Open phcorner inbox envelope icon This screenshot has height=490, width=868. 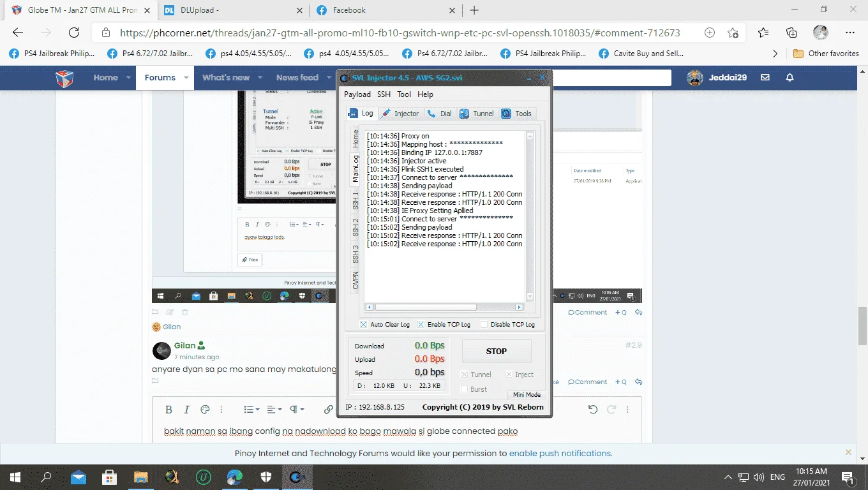[765, 77]
